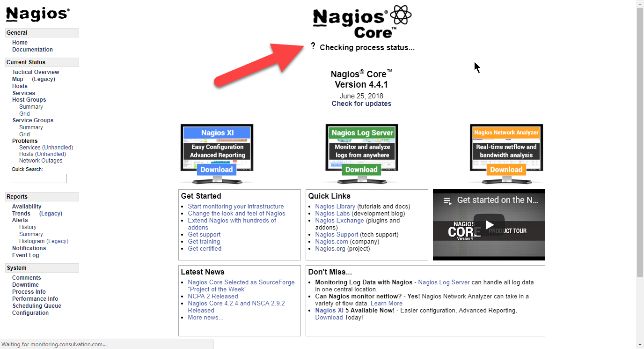This screenshot has height=349, width=644.
Task: Open the Nagios Log Server link in Don't Miss
Action: pos(444,282)
